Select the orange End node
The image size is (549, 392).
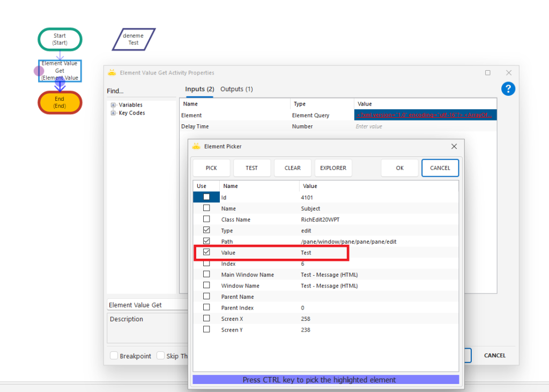click(60, 102)
